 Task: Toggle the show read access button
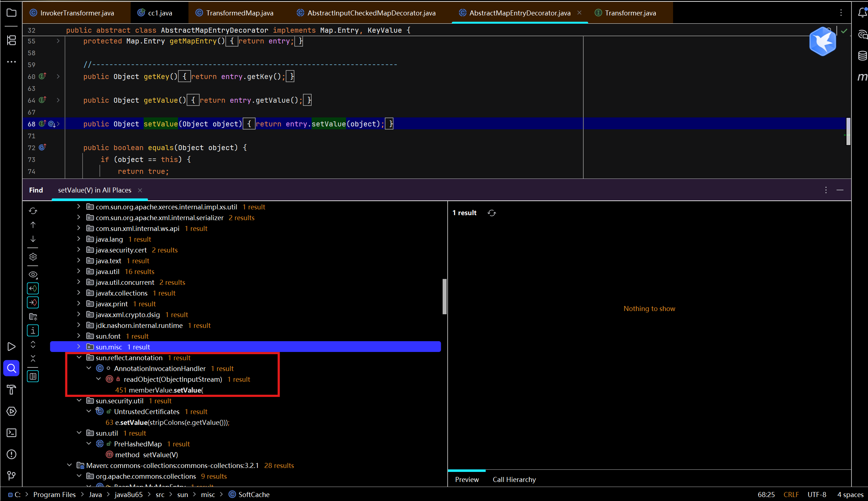point(33,288)
